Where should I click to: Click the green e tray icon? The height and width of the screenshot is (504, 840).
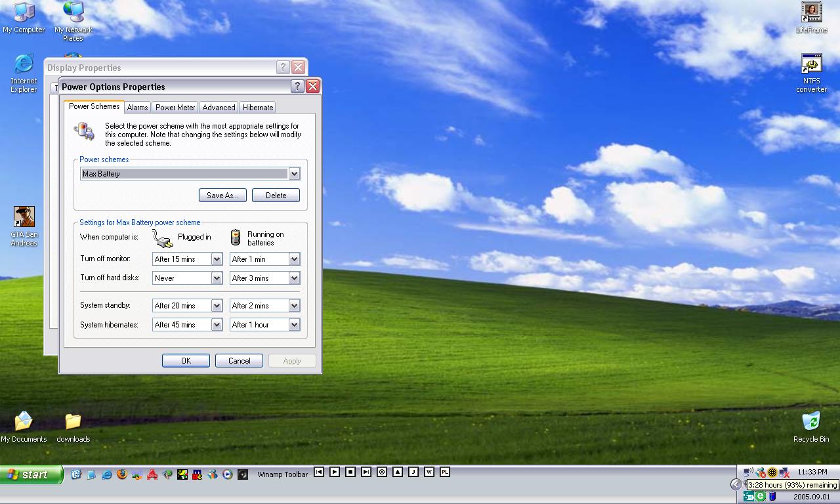pos(761,496)
